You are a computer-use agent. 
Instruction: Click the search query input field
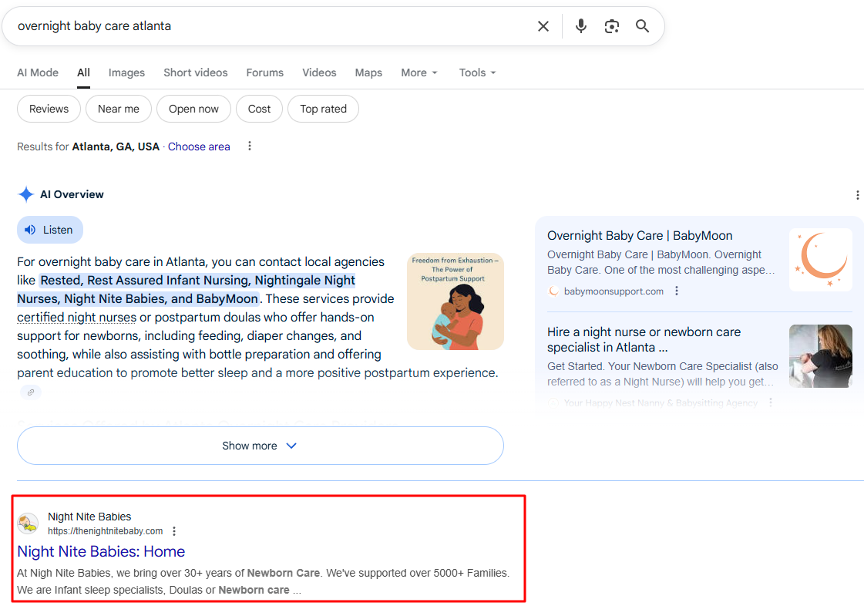coord(270,26)
